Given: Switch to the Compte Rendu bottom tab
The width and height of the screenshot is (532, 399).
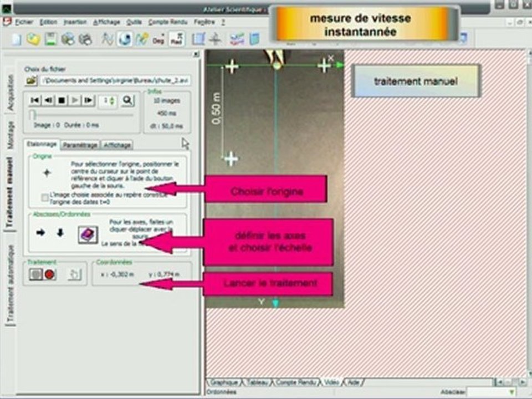Looking at the screenshot, I should coord(296,382).
